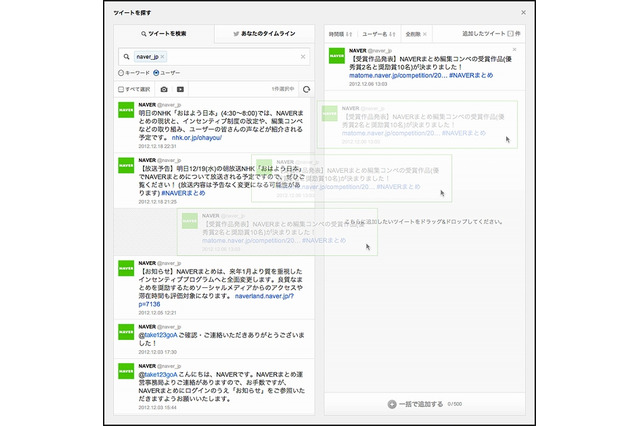Select tweet dated 2012.12.18 21:25

214,181
